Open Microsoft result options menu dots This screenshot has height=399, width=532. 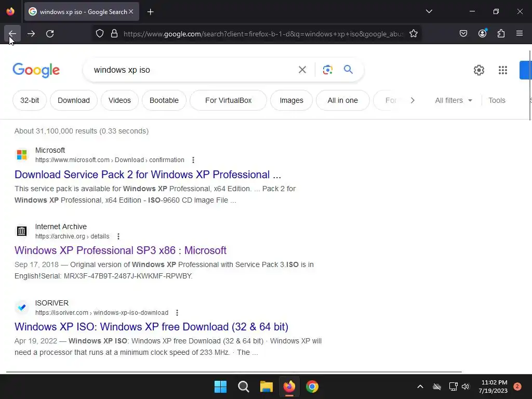[x=193, y=160]
